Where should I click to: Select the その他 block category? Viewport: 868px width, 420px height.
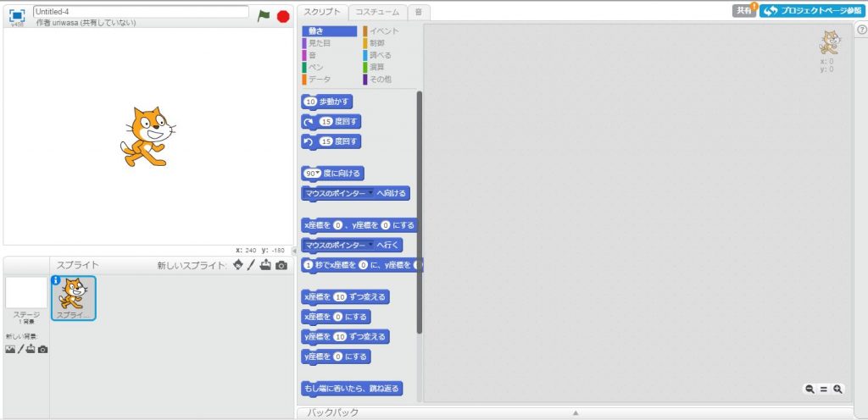click(390, 80)
